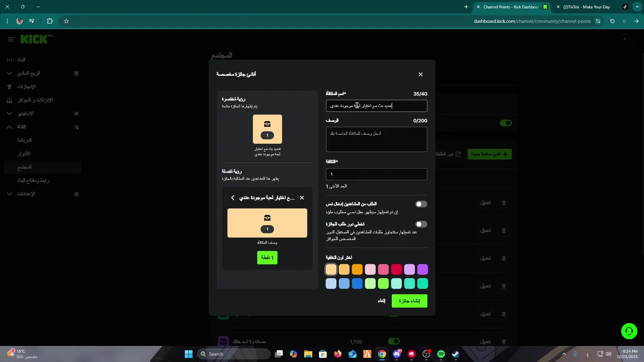Screen dimensions: 644x362
Task: Open the hamburger menu next to Kick logo
Action: (11, 39)
